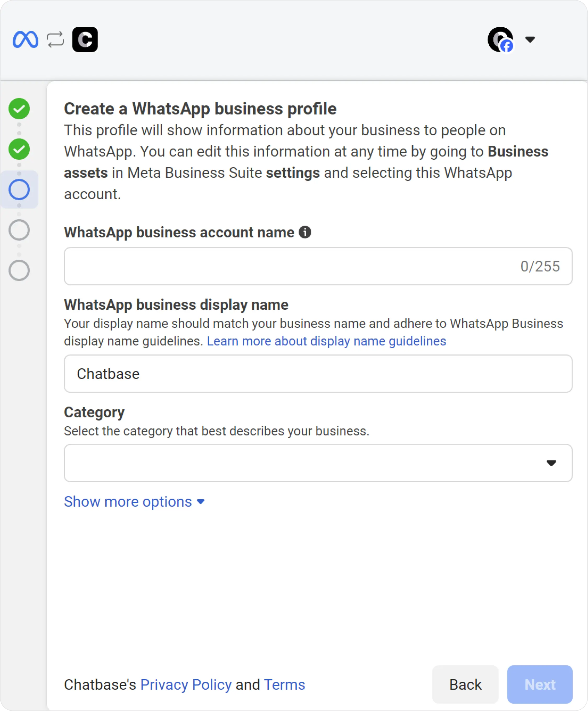Open Chatbase's Privacy Policy link

click(186, 685)
